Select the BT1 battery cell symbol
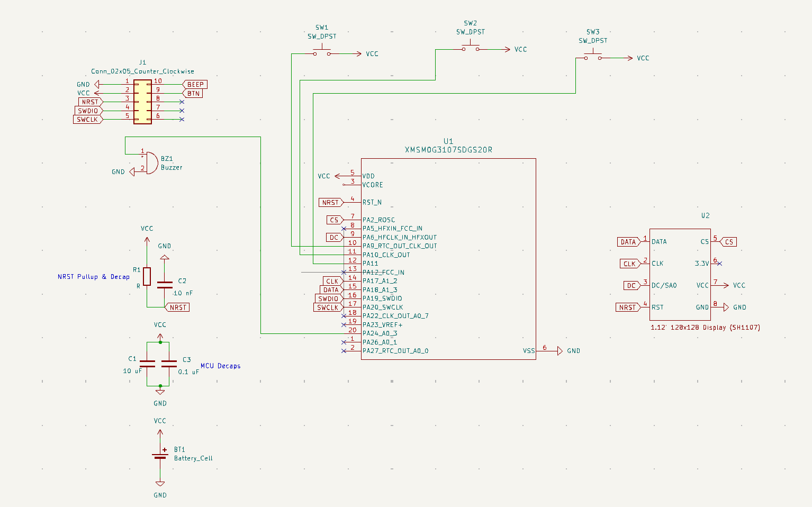The width and height of the screenshot is (812, 507). pyautogui.click(x=160, y=456)
